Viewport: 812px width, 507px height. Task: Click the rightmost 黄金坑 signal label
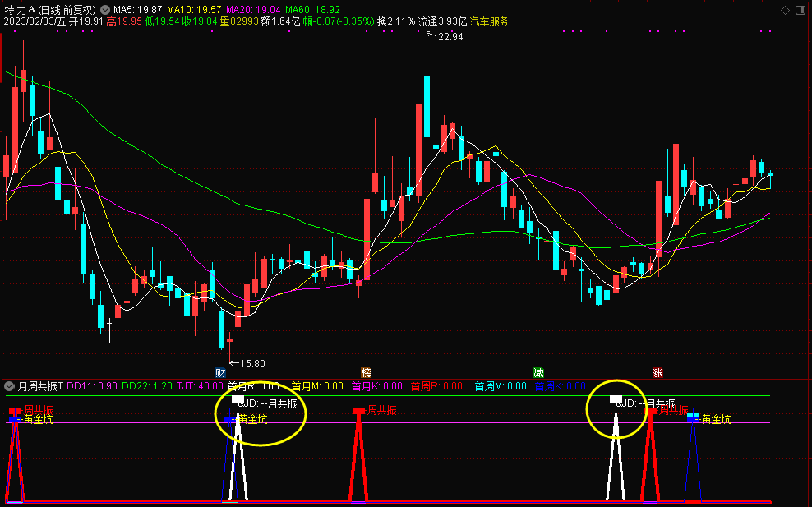pos(716,419)
